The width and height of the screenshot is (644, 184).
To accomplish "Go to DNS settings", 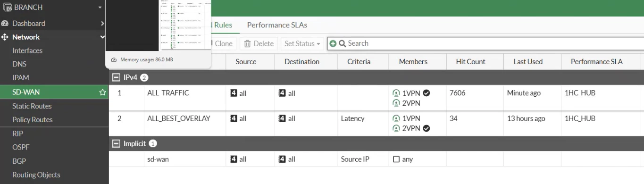I will [19, 64].
